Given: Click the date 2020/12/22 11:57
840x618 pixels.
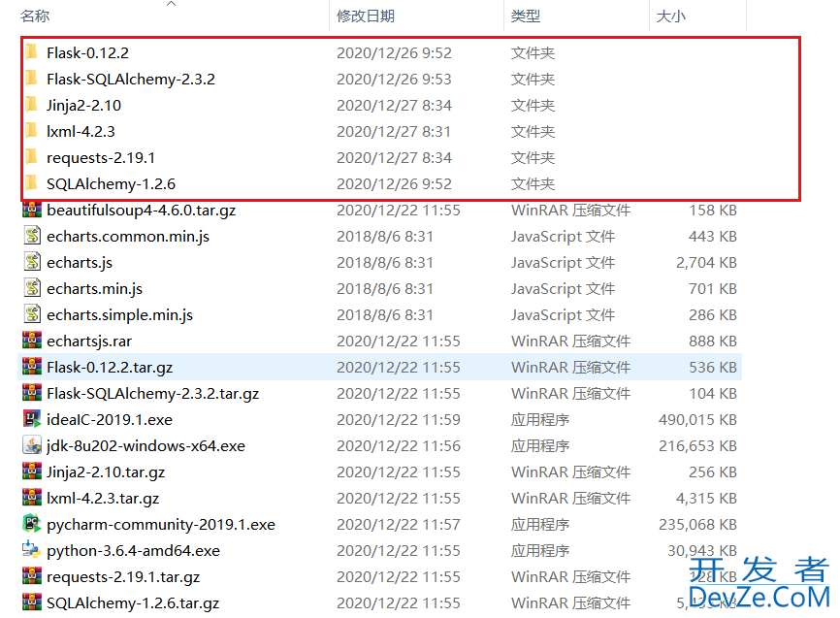Looking at the screenshot, I should (398, 524).
